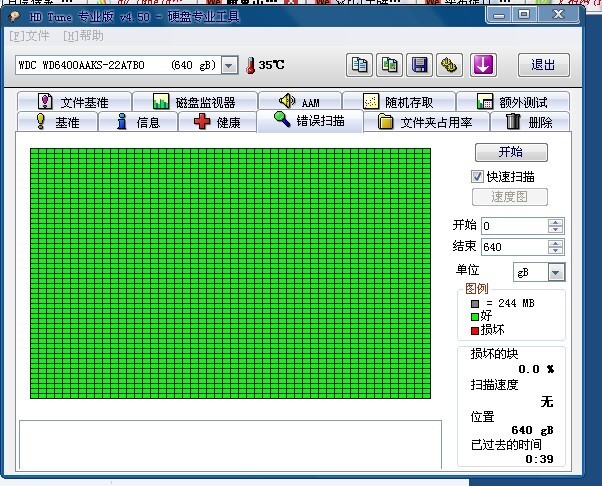Click the copy text to clipboard icon
The width and height of the screenshot is (602, 486).
click(360, 65)
